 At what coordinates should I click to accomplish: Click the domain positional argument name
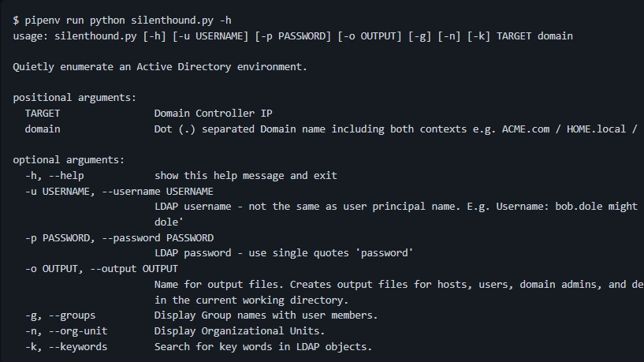[x=43, y=129]
